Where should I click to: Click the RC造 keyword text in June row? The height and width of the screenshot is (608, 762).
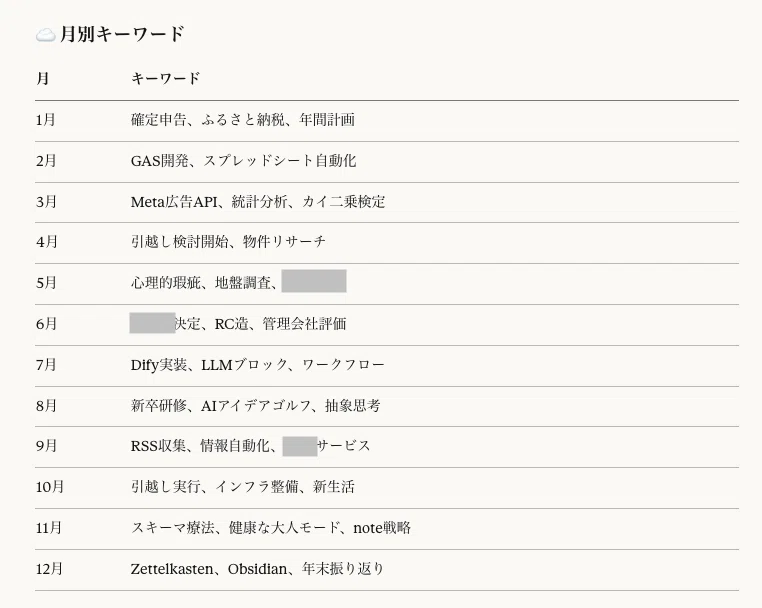pos(232,324)
